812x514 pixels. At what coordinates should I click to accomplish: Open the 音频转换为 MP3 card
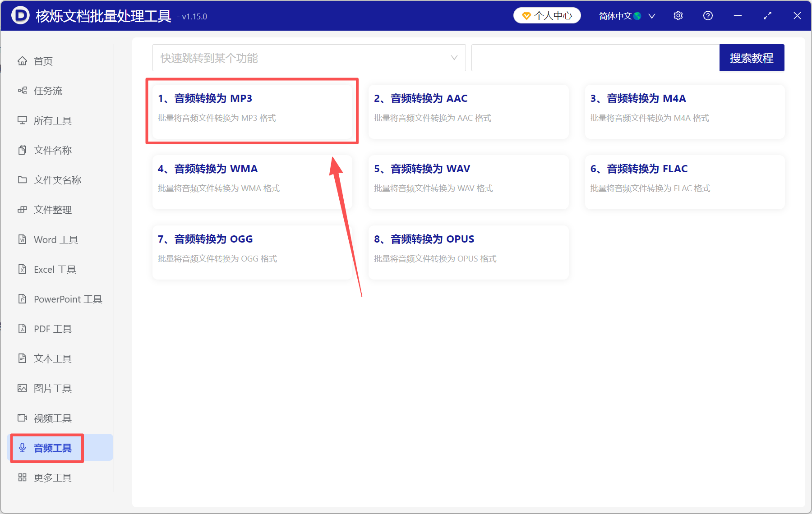(x=252, y=111)
